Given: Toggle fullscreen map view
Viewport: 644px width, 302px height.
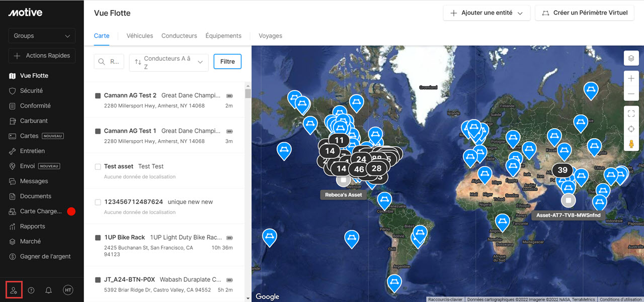Looking at the screenshot, I should click(x=631, y=114).
